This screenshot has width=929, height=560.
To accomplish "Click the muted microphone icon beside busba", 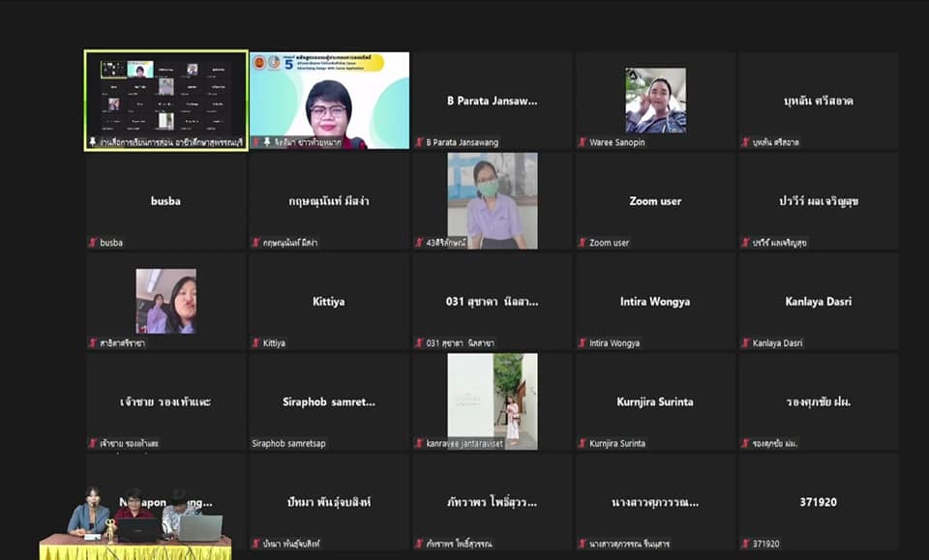I will pos(93,242).
